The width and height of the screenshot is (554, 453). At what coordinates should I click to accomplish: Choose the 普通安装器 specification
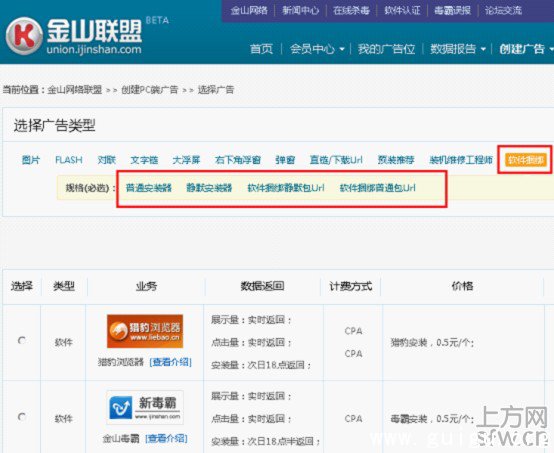point(149,188)
